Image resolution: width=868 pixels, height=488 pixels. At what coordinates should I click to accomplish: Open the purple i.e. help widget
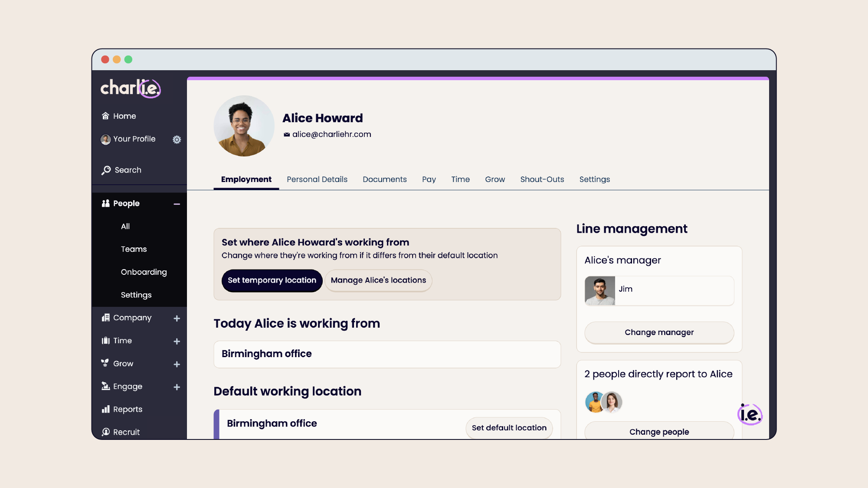[750, 414]
